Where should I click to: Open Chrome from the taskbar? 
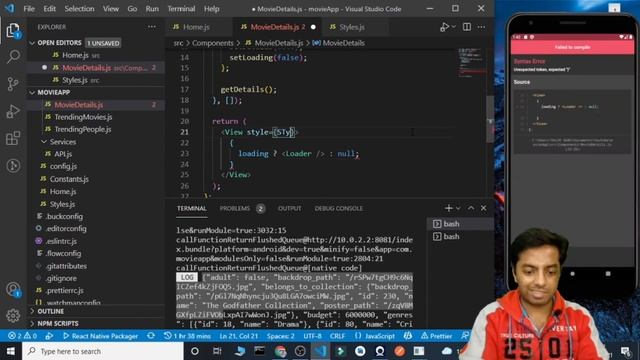(x=280, y=351)
